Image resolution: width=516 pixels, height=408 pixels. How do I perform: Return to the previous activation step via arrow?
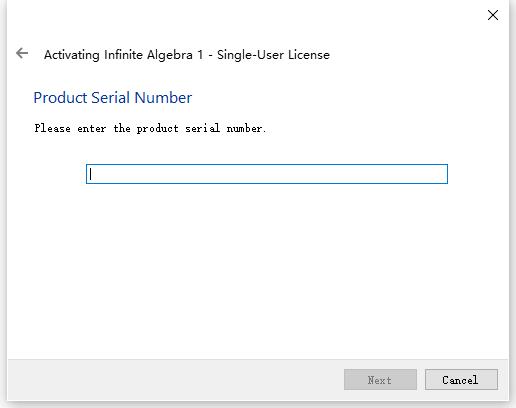click(22, 53)
